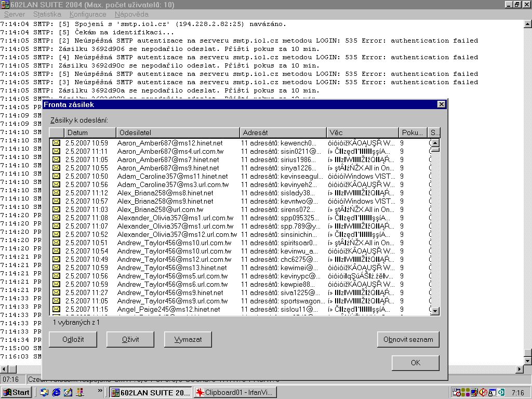Open the Nápověda menu
532x399 pixels.
pyautogui.click(x=131, y=14)
